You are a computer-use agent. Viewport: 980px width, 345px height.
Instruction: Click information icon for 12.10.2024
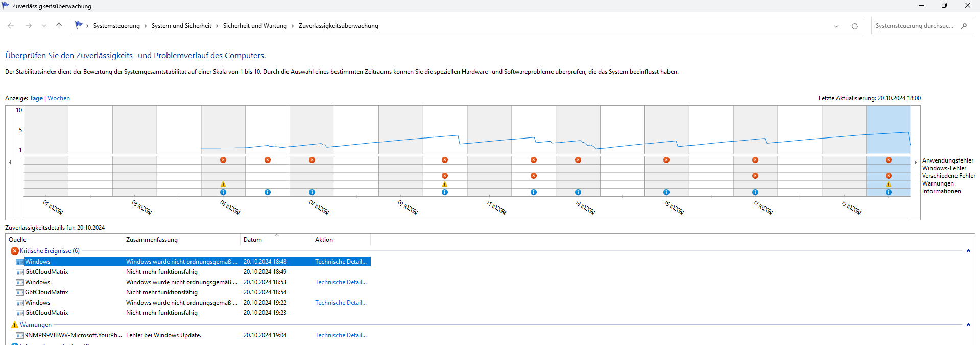(534, 192)
